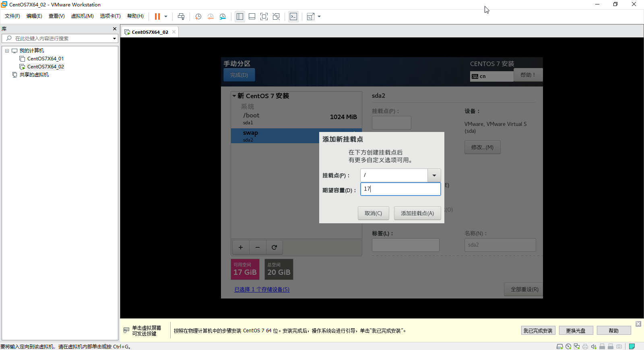The width and height of the screenshot is (644, 350).
Task: Open the 编辑(E) menu
Action: click(34, 16)
